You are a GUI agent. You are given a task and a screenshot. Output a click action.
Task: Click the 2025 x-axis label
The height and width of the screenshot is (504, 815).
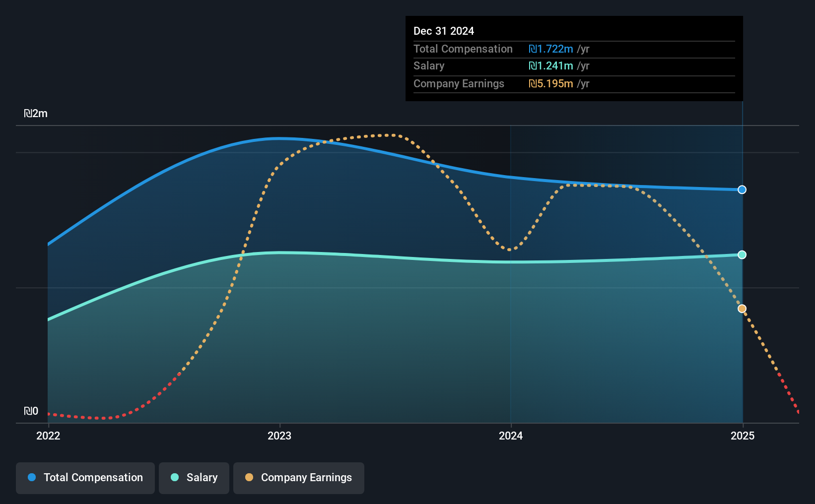pos(743,436)
